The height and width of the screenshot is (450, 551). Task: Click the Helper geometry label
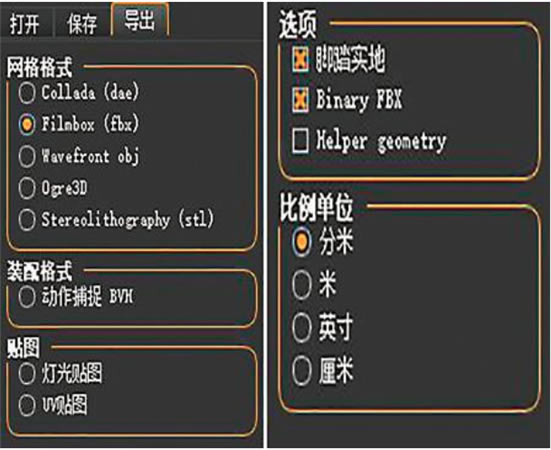tap(381, 142)
